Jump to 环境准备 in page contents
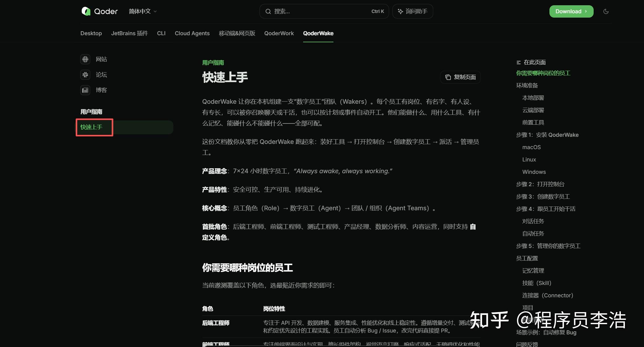This screenshot has width=644, height=347. (527, 86)
